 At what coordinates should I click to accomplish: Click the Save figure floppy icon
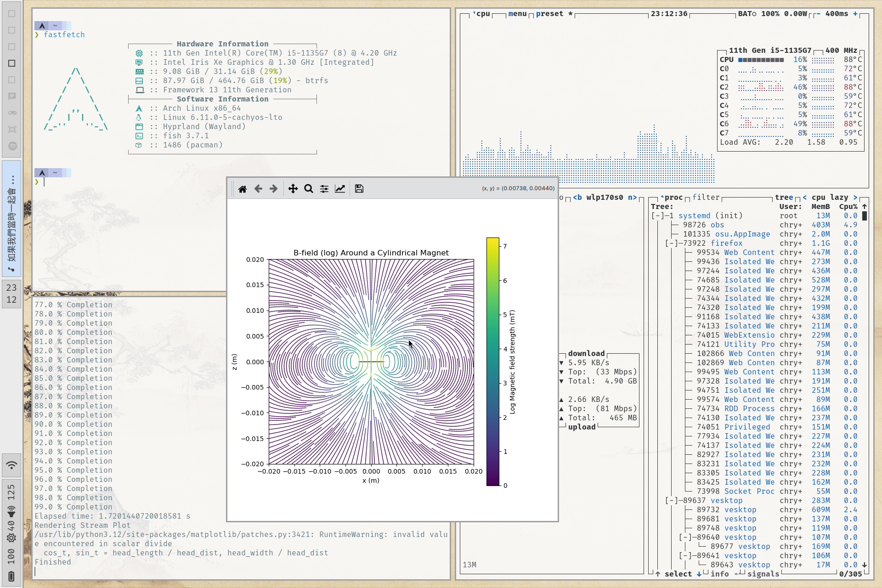point(359,189)
